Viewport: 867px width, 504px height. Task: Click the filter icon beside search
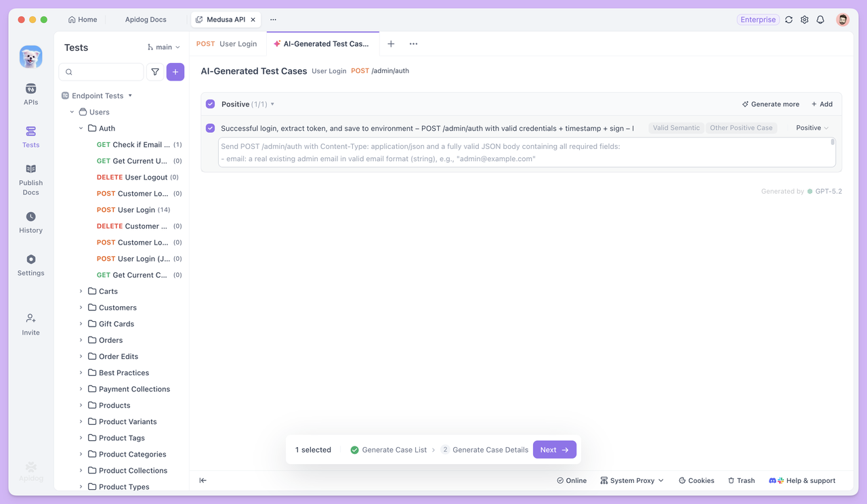click(x=155, y=72)
